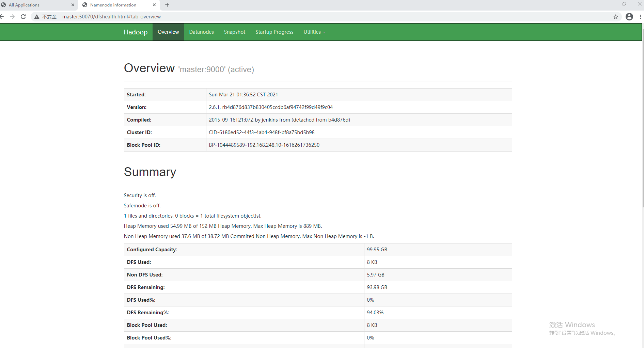The image size is (644, 348).
Task: Open a new browser tab with the plus icon
Action: coord(167,5)
